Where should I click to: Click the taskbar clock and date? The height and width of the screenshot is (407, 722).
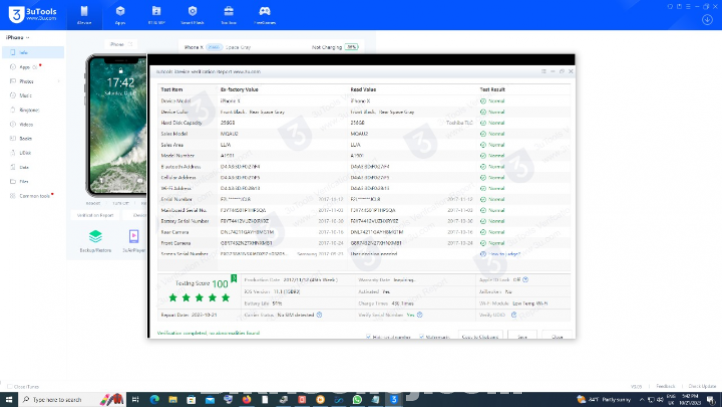(x=690, y=400)
